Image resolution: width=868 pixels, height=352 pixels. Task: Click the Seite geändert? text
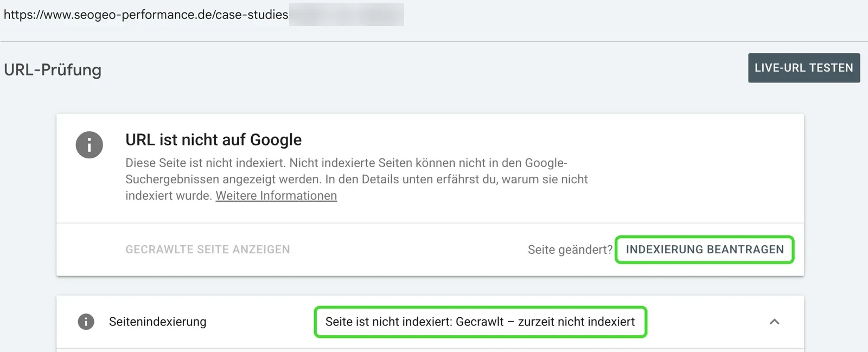click(570, 250)
